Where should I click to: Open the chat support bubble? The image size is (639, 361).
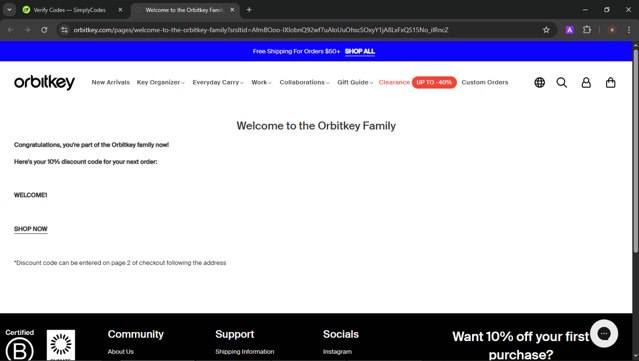[604, 334]
